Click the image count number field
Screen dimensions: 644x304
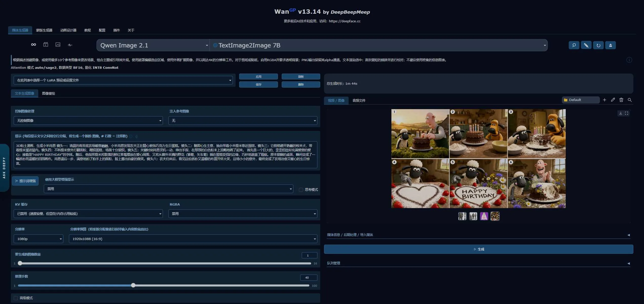point(309,255)
